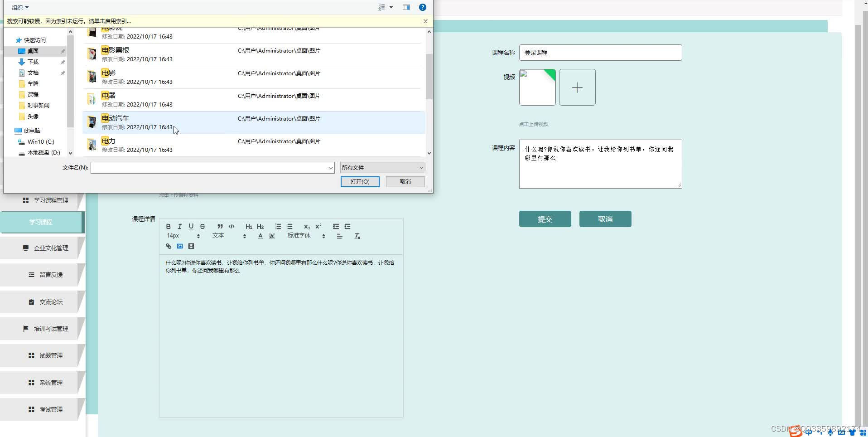The width and height of the screenshot is (868, 437).
Task: Apply superscript formatting
Action: point(318,226)
